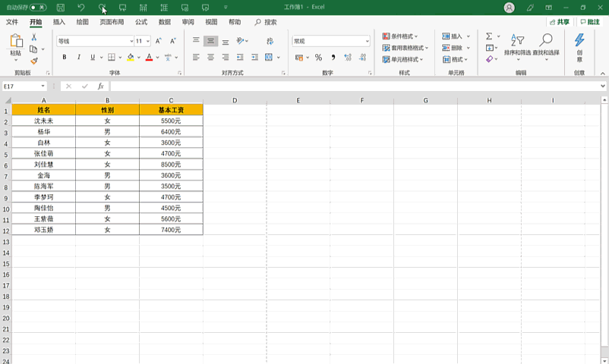The width and height of the screenshot is (609, 364).
Task: Decrease font size
Action: coord(173,41)
